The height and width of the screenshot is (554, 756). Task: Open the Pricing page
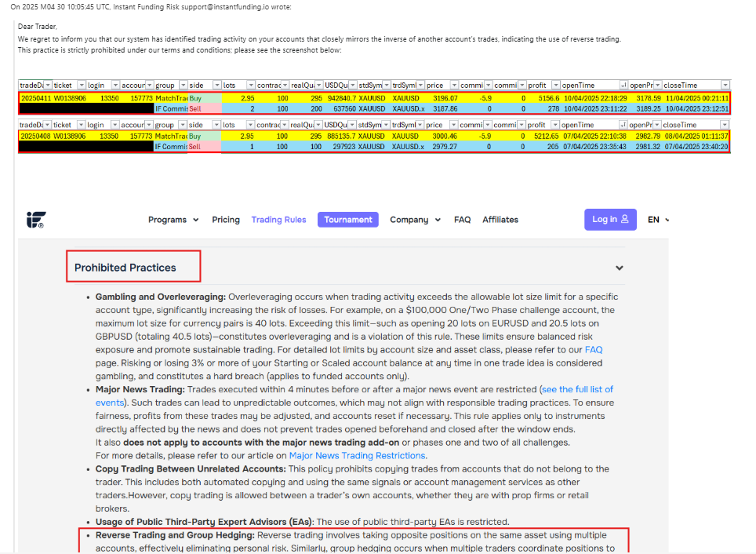(x=226, y=220)
